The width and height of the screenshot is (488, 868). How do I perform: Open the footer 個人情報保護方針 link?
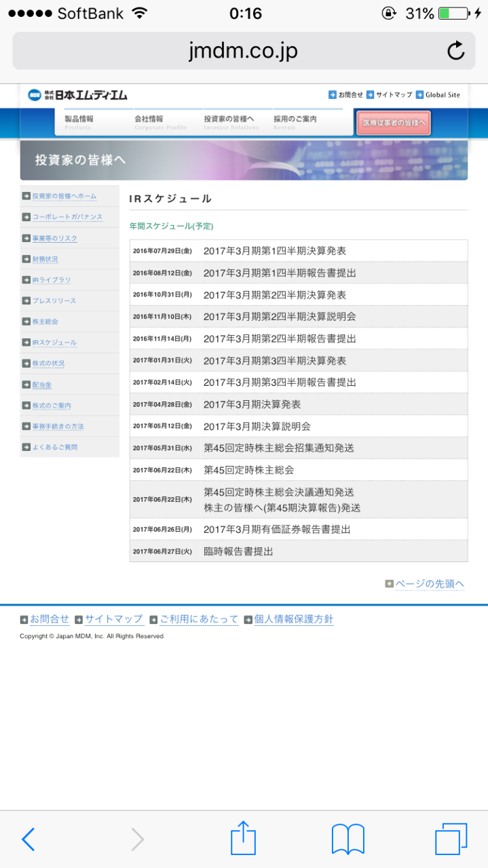[x=293, y=619]
